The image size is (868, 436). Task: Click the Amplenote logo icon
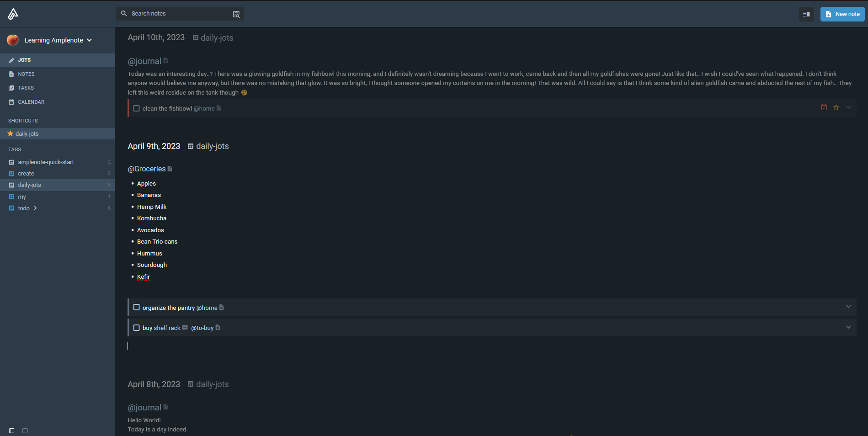[13, 14]
